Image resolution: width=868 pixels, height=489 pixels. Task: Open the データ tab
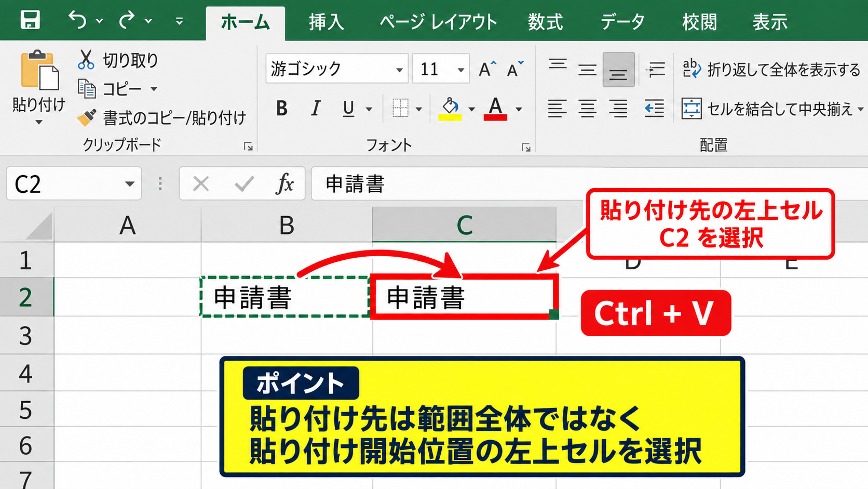click(x=622, y=22)
